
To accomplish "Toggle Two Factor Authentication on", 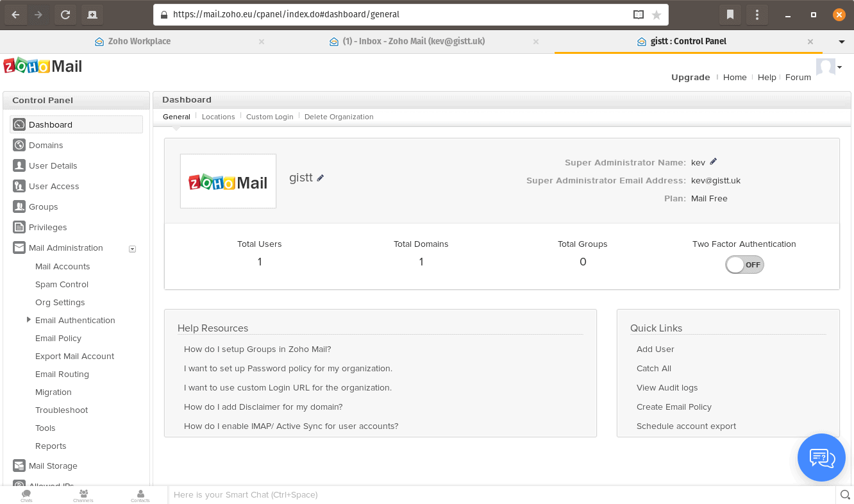I will click(744, 264).
